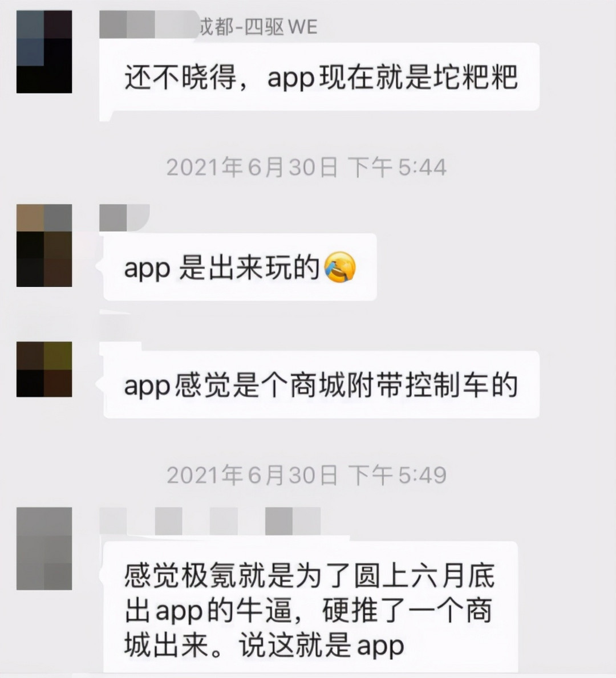Image resolution: width=616 pixels, height=678 pixels.
Task: Tap blurred nickname above the last message
Action: tap(210, 521)
